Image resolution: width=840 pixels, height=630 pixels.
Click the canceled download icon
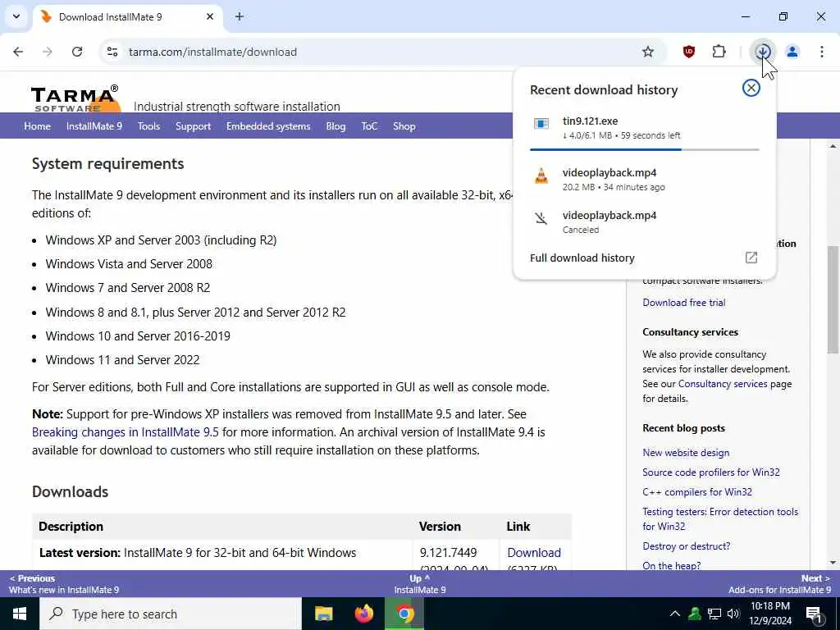541,218
